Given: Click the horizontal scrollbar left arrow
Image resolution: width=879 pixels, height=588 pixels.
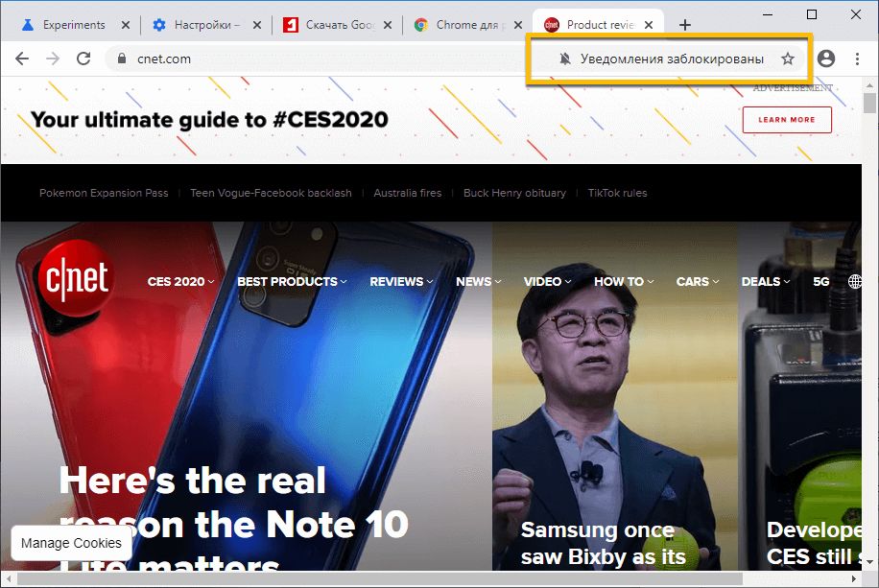Looking at the screenshot, I should coord(9,578).
